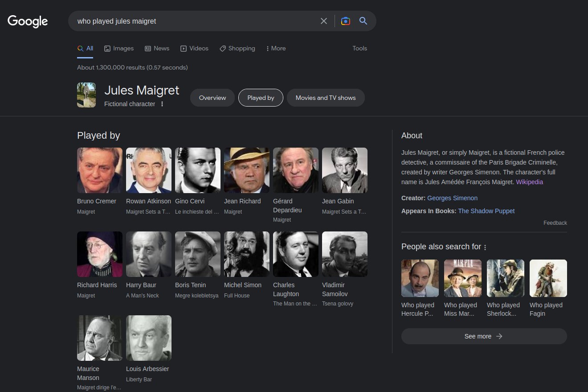The width and height of the screenshot is (588, 392).
Task: Open the Wikipedia link in About
Action: click(x=530, y=182)
